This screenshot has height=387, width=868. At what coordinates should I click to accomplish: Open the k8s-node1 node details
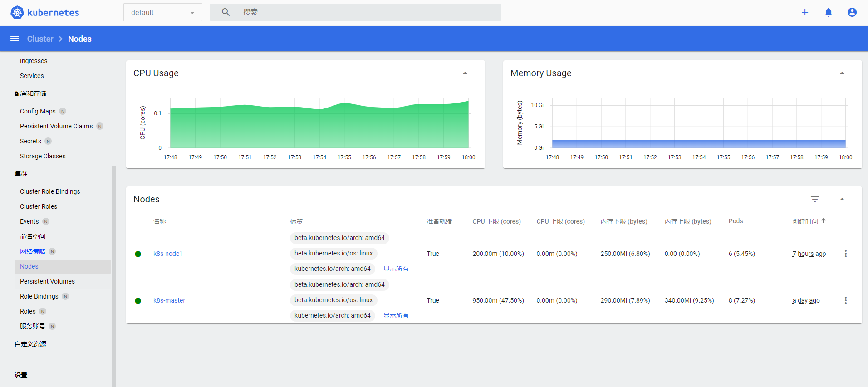click(168, 254)
